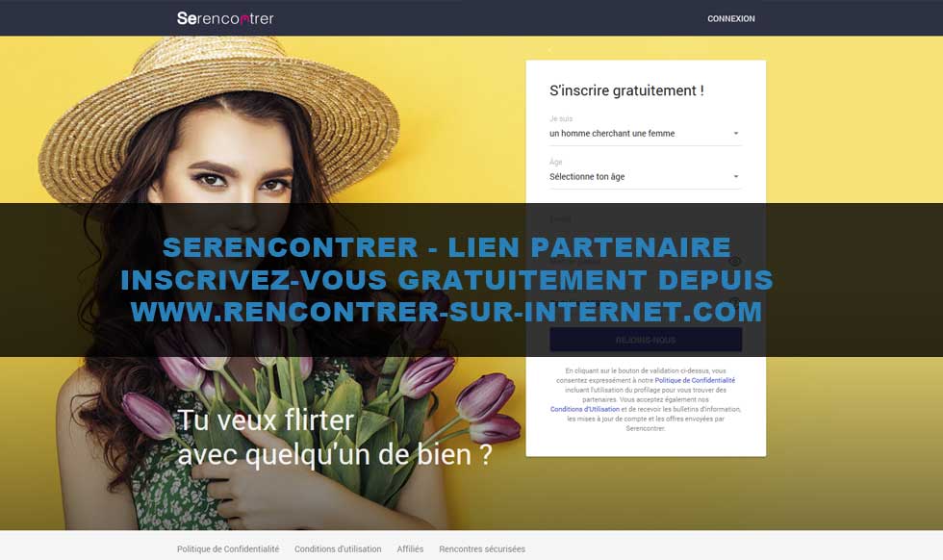Open footer Conditions d'utilisation
Screen dimensions: 943x560
pyautogui.click(x=338, y=549)
